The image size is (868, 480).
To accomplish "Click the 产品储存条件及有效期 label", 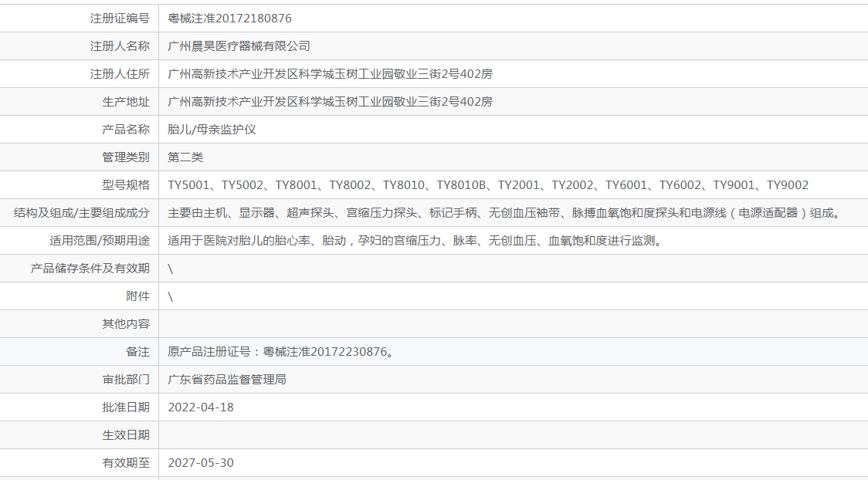I will 90,269.
